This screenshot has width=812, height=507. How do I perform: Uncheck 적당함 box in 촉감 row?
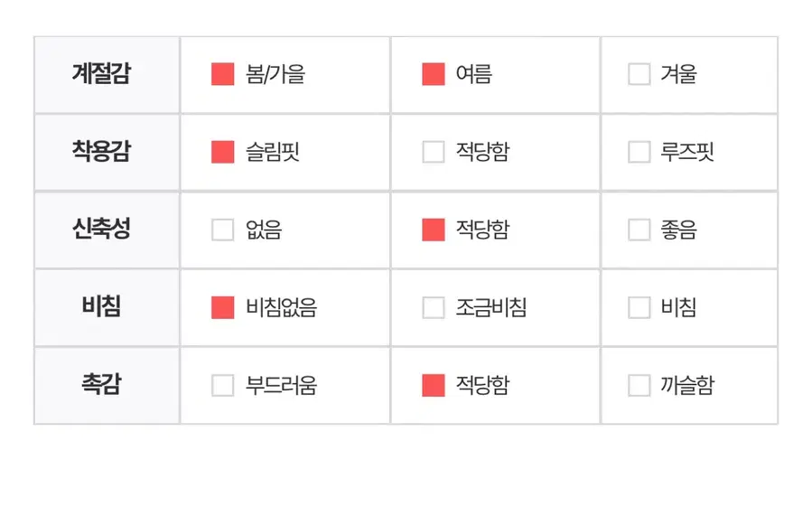[434, 385]
